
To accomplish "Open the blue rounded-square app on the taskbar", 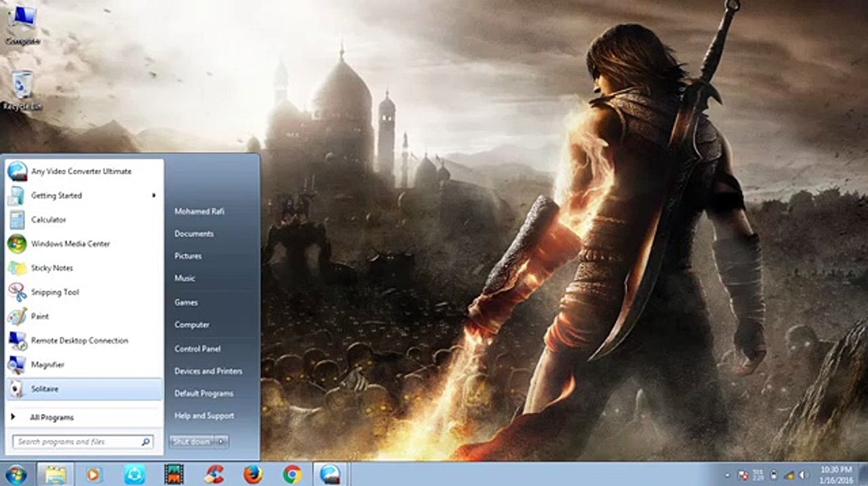I will tap(134, 475).
